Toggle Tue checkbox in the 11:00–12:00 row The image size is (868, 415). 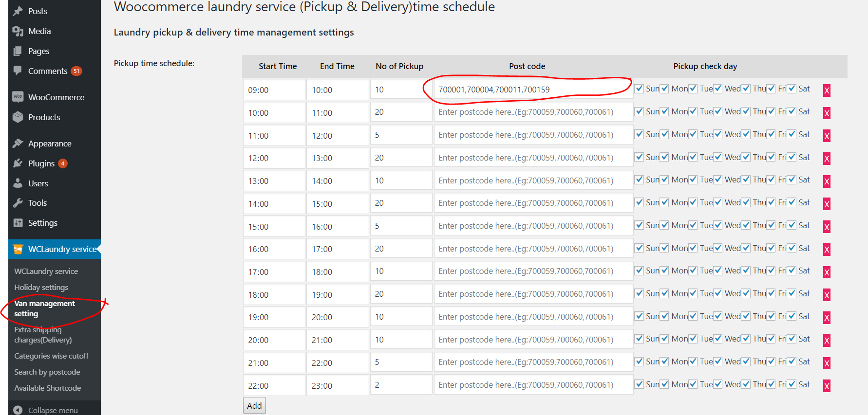[x=693, y=134]
